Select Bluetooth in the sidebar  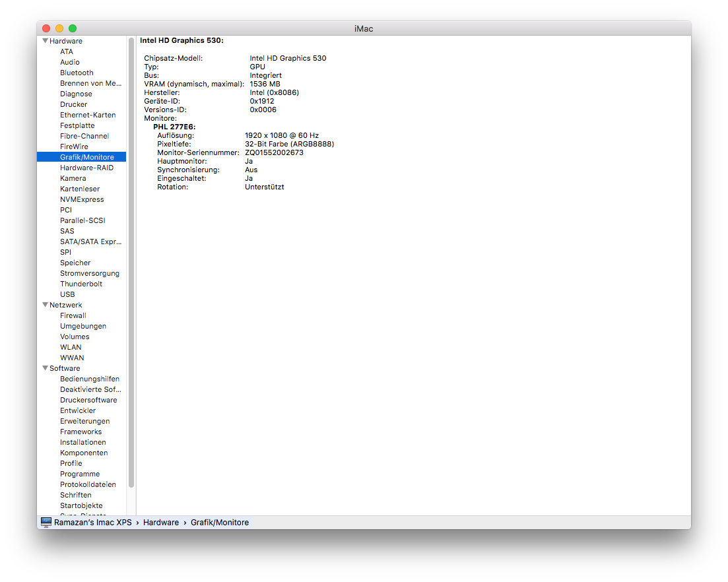(77, 73)
